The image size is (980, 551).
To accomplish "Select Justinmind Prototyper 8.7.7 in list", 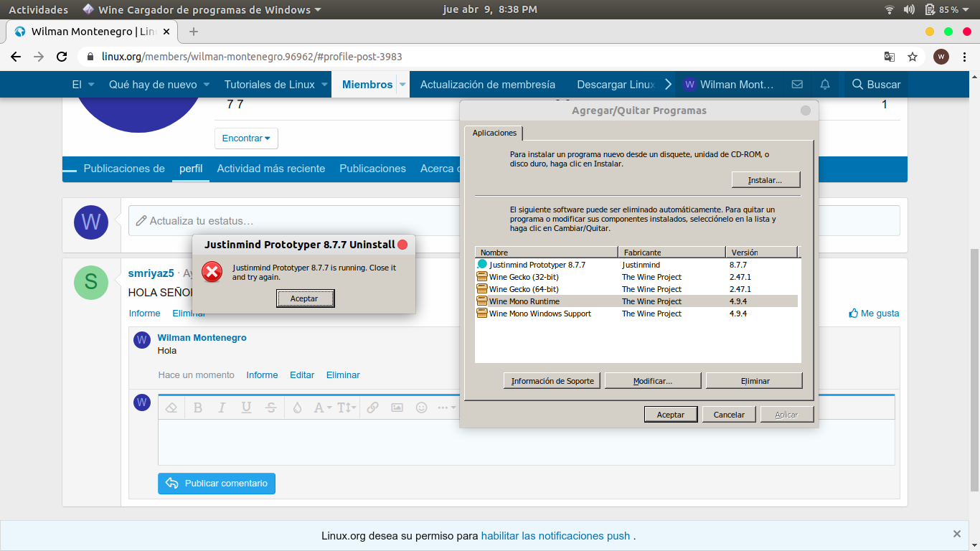I will click(x=636, y=265).
